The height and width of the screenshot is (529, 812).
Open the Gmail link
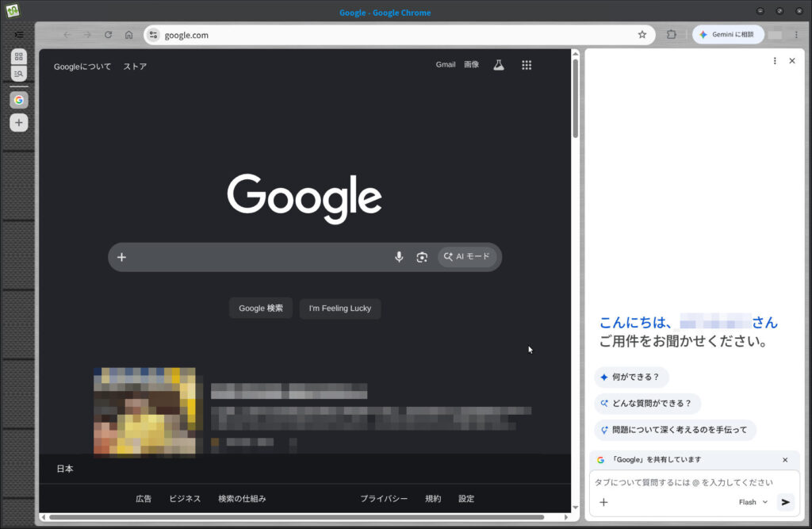[446, 65]
